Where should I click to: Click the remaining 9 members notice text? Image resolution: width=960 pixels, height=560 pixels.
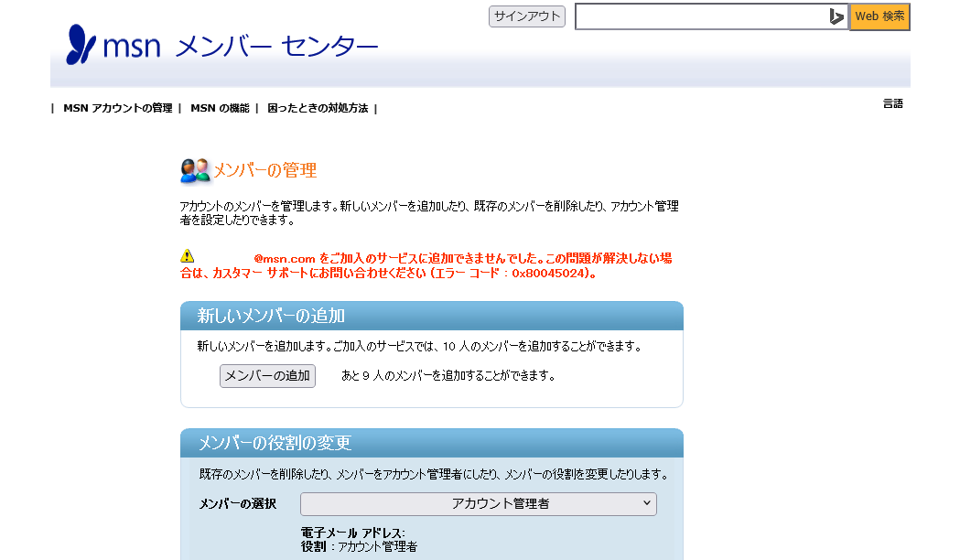point(448,375)
